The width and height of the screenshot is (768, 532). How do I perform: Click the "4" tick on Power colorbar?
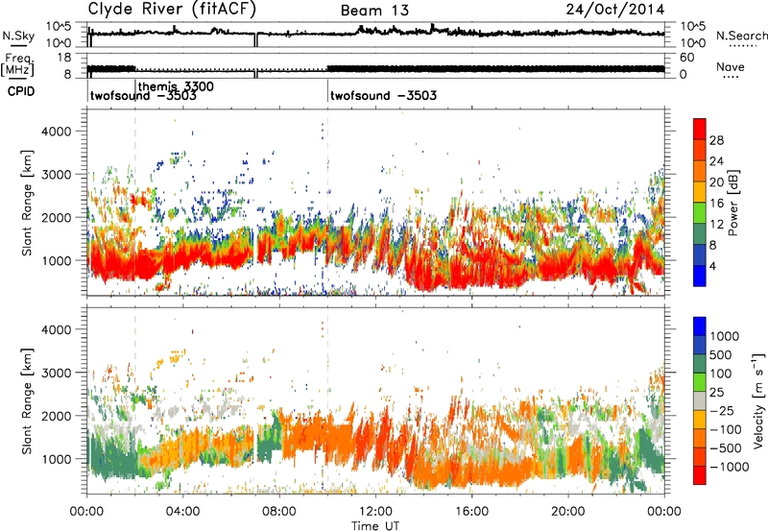712,266
